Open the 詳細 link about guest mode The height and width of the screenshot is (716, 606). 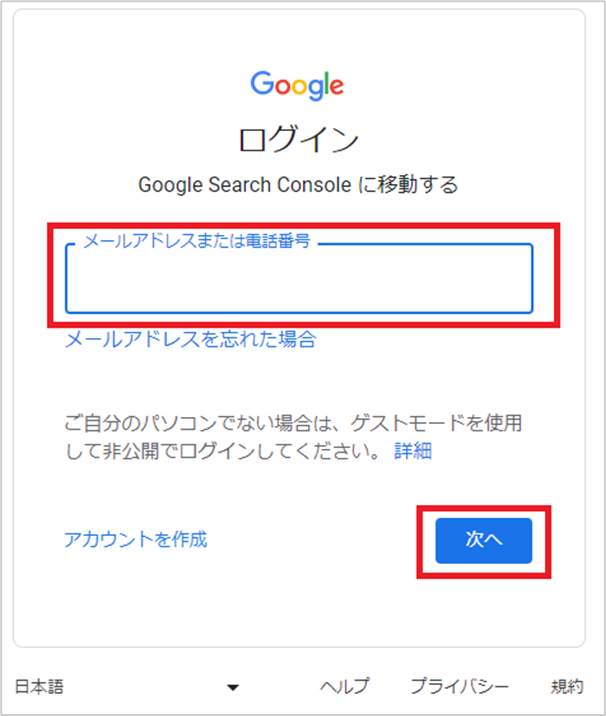413,451
